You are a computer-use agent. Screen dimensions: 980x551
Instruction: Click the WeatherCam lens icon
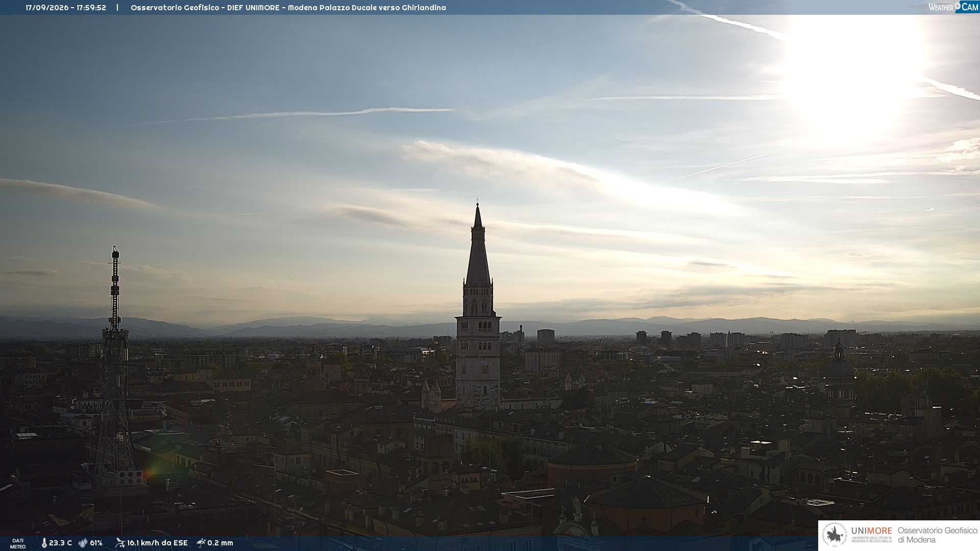point(958,6)
